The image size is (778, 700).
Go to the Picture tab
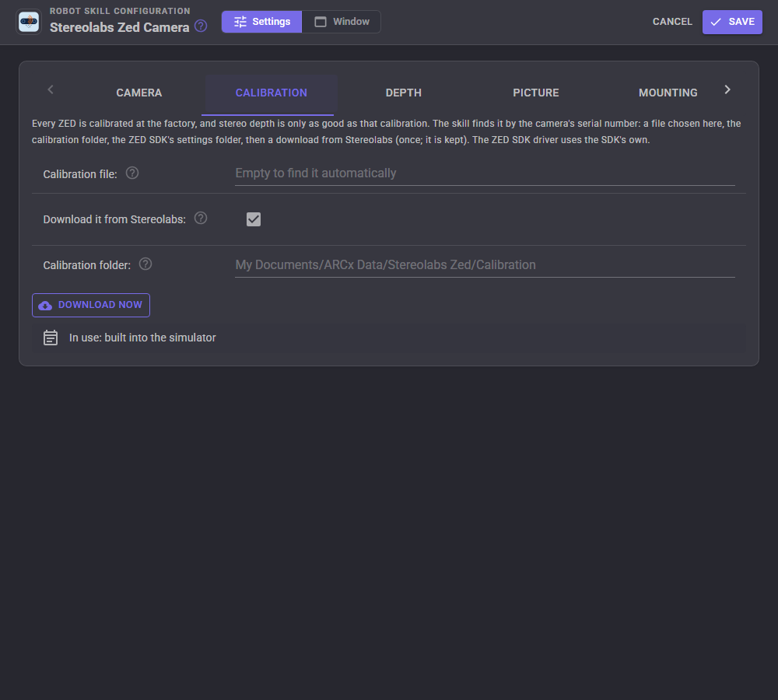536,93
